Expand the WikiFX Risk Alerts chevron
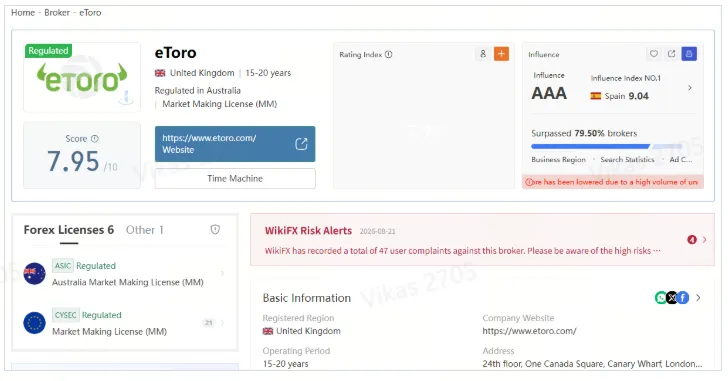The width and height of the screenshot is (728, 381). tap(705, 239)
